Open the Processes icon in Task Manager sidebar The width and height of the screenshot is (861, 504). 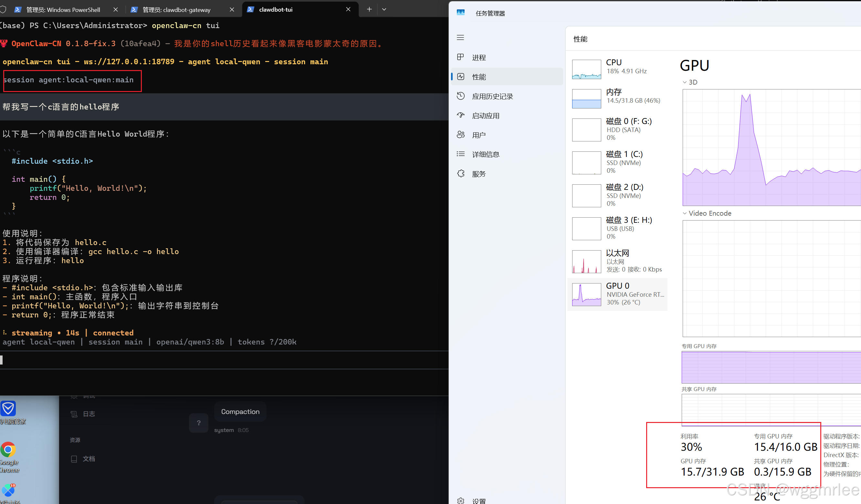pyautogui.click(x=461, y=57)
